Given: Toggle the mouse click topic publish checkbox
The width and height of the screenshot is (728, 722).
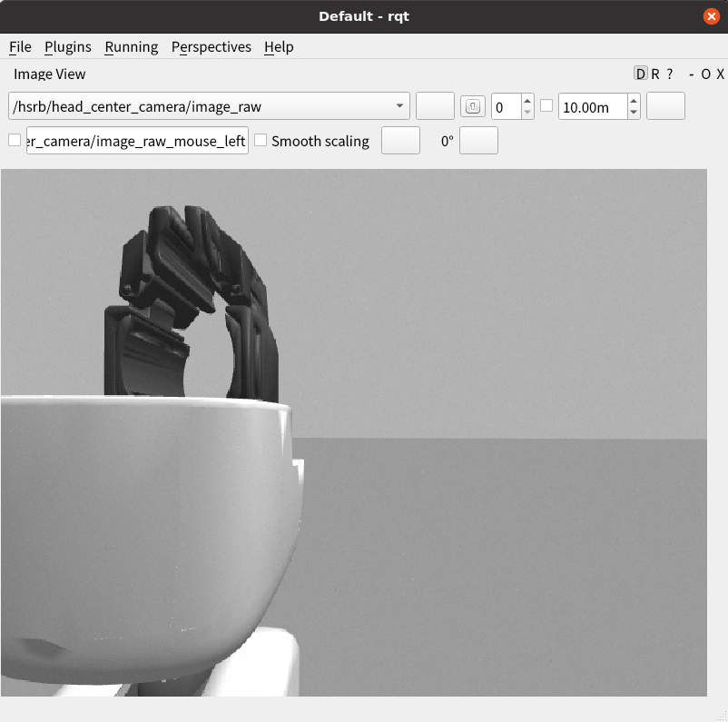Looking at the screenshot, I should [x=15, y=140].
